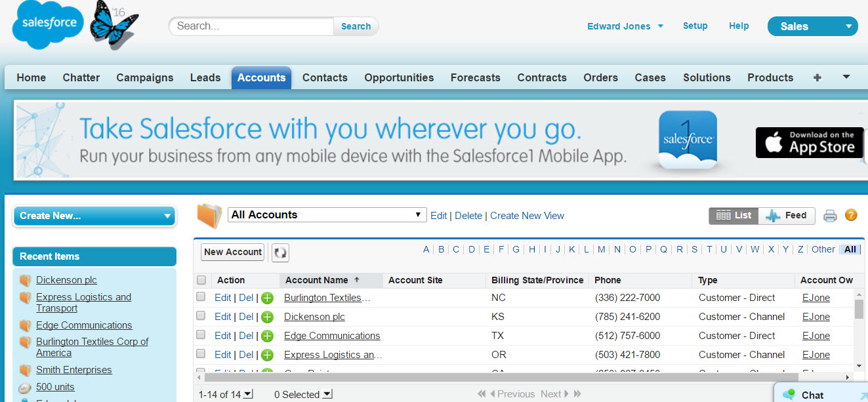This screenshot has height=402, width=868.
Task: Switch to the Chatter tab
Action: pyautogui.click(x=81, y=77)
